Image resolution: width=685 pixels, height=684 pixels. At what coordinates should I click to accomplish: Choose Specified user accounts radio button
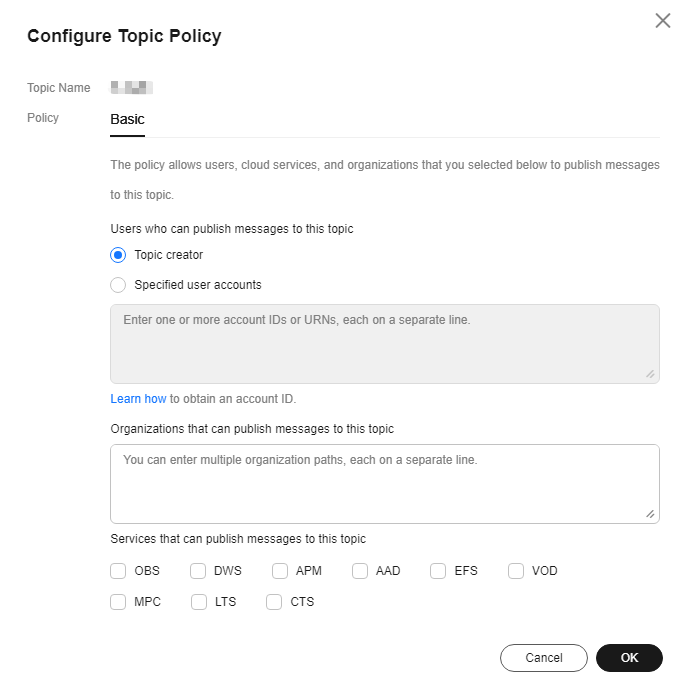point(118,285)
